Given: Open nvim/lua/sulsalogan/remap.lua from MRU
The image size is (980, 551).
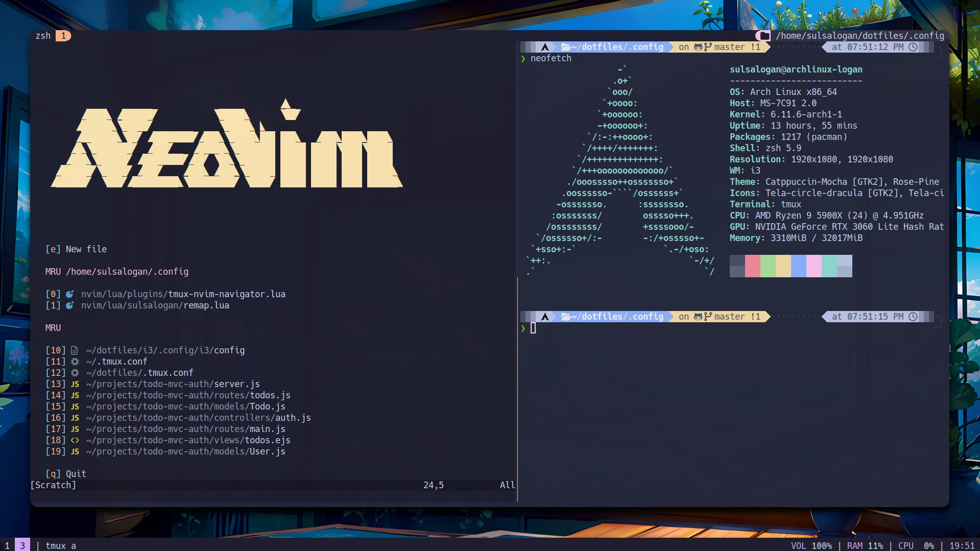Looking at the screenshot, I should 137,305.
